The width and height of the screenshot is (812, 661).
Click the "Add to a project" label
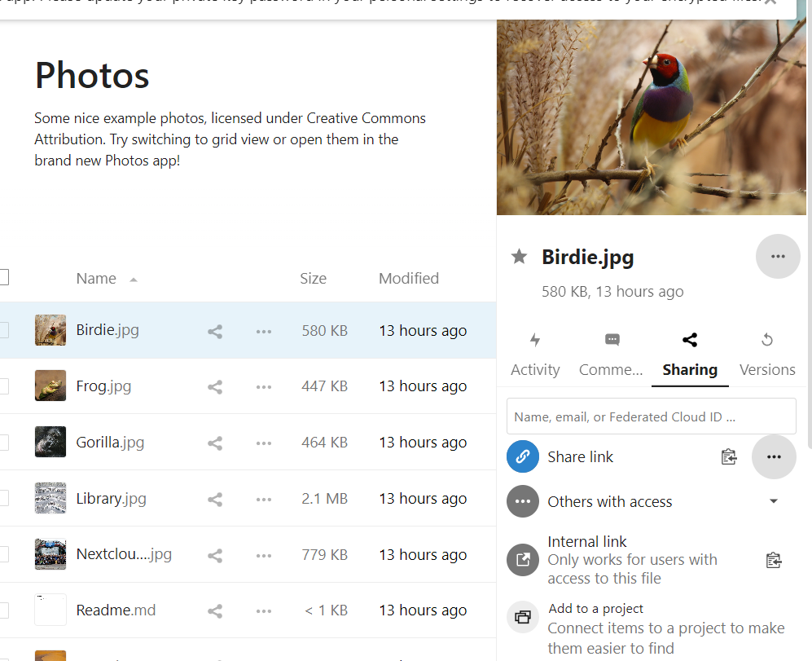[x=595, y=608]
